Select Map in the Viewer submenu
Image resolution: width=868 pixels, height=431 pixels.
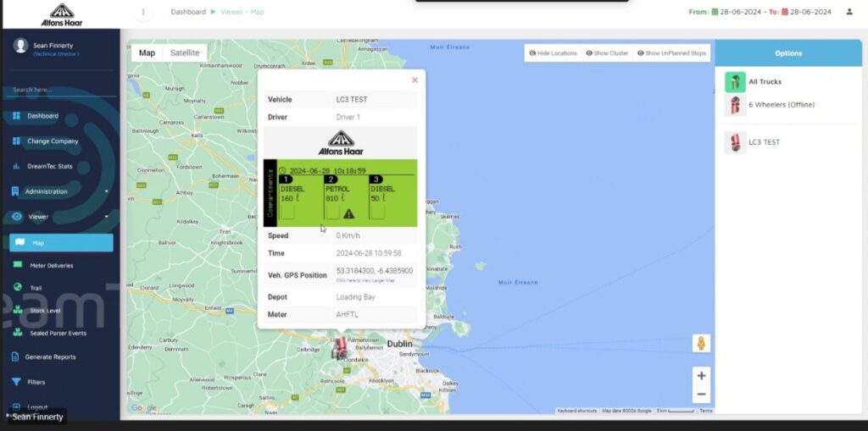(x=61, y=242)
